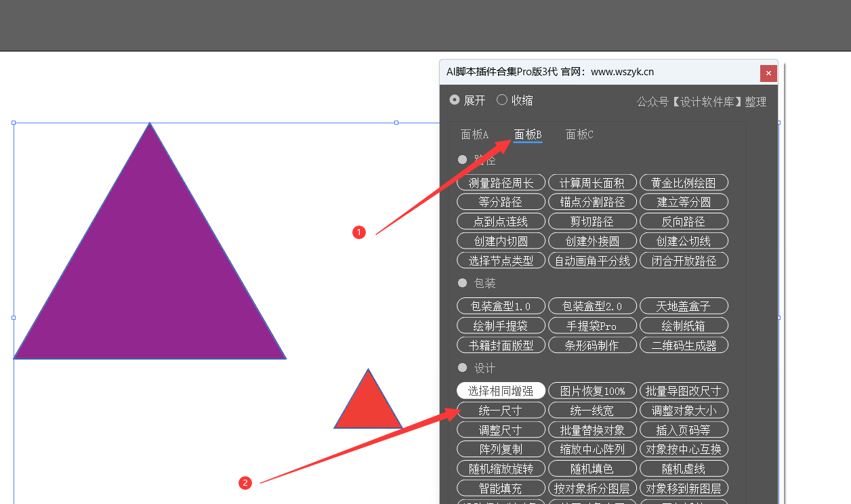Run the 点到点连线 script
This screenshot has height=504, width=851.
click(501, 222)
